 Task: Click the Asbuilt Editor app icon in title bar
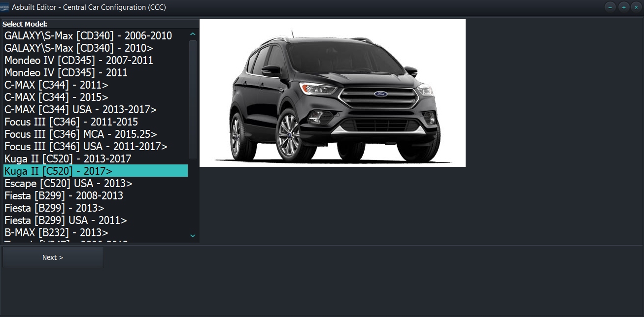pos(4,7)
